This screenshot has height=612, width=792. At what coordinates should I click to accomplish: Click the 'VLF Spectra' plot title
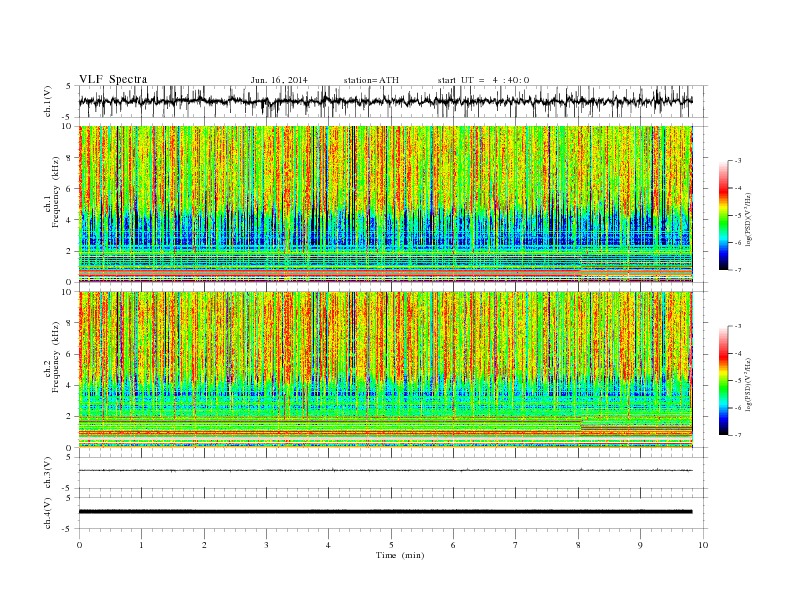pyautogui.click(x=113, y=79)
